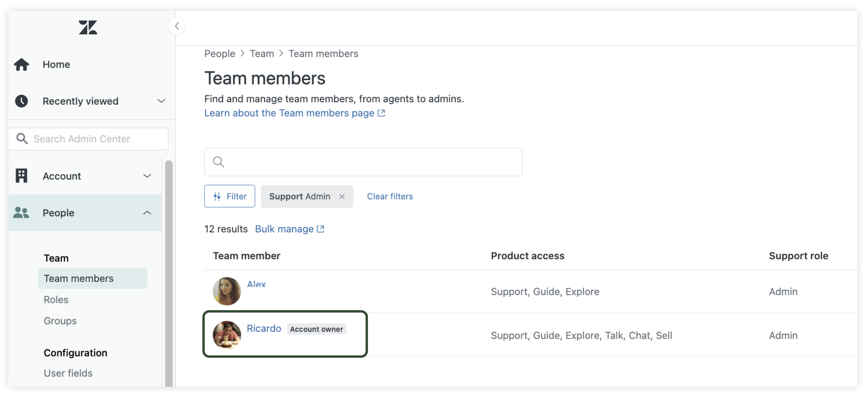Select the Home icon in sidebar
Image resolution: width=868 pixels, height=395 pixels.
pyautogui.click(x=21, y=64)
